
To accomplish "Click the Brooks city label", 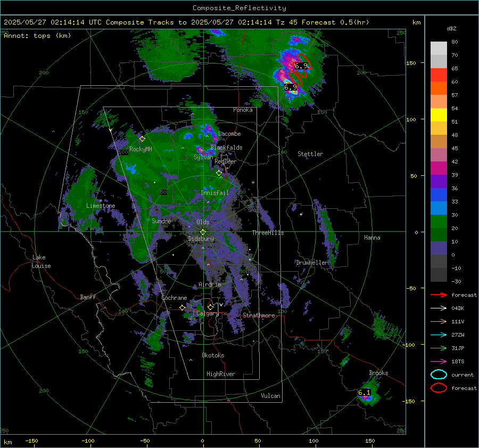I will tap(378, 373).
